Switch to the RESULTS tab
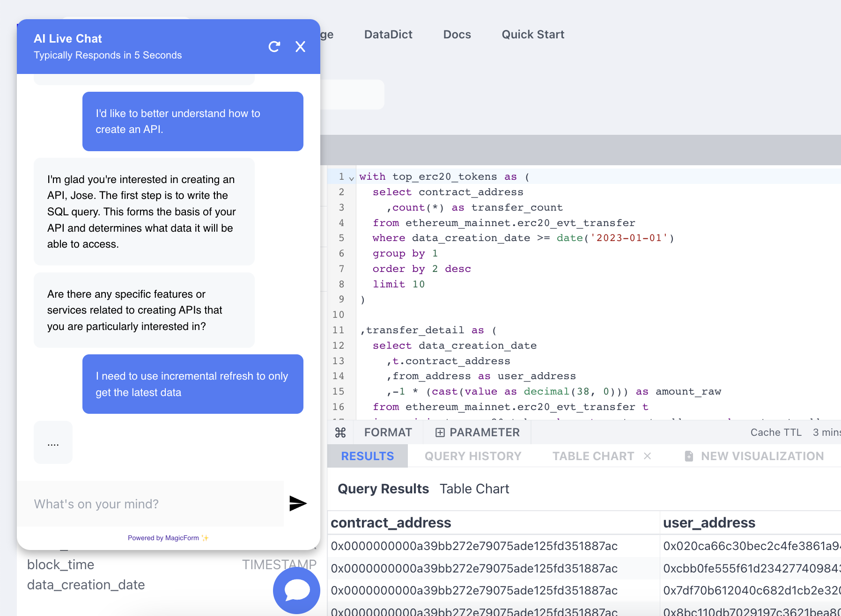 [x=368, y=456]
